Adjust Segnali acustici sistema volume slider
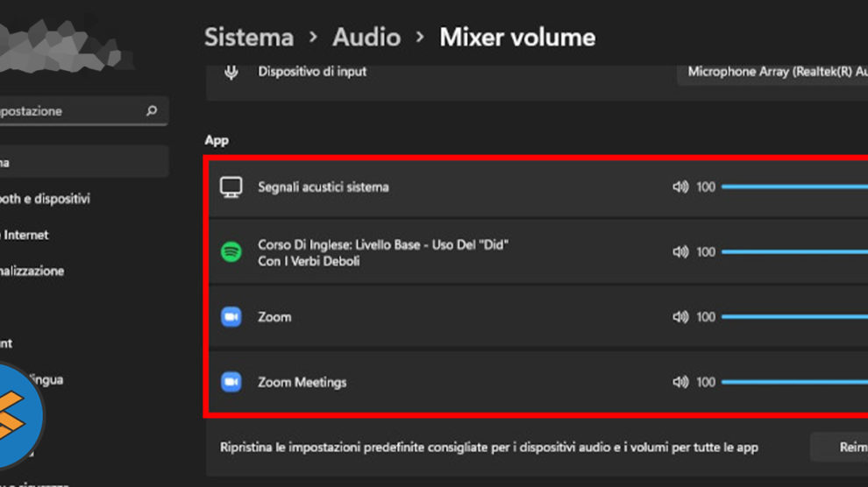The width and height of the screenshot is (868, 487). pos(793,187)
